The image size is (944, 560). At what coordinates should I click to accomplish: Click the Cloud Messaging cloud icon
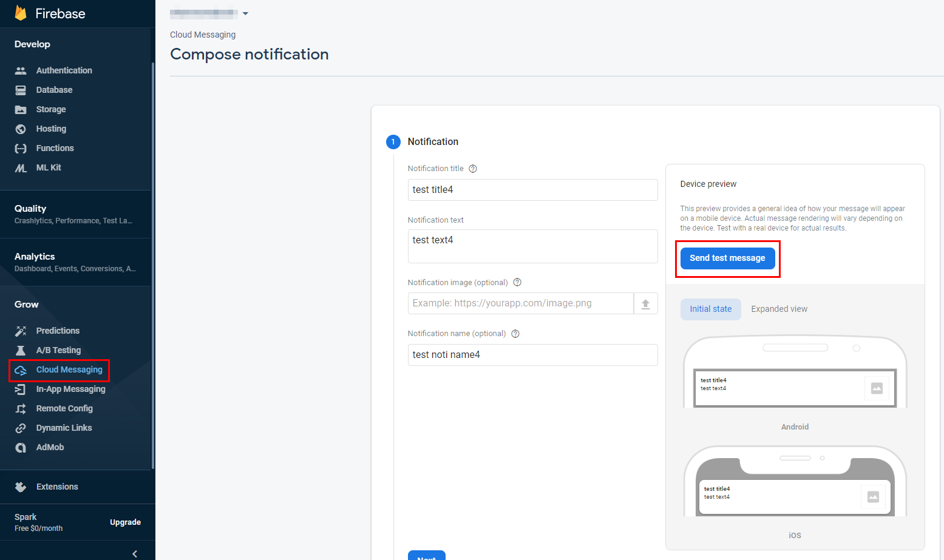(21, 369)
